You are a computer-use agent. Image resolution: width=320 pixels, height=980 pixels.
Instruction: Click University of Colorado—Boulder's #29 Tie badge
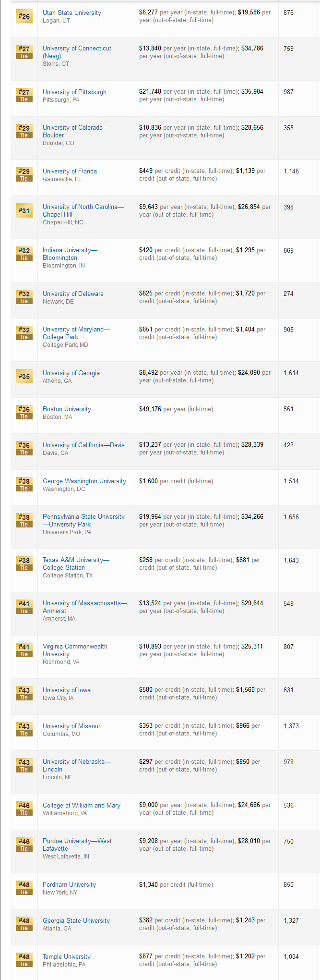24,131
